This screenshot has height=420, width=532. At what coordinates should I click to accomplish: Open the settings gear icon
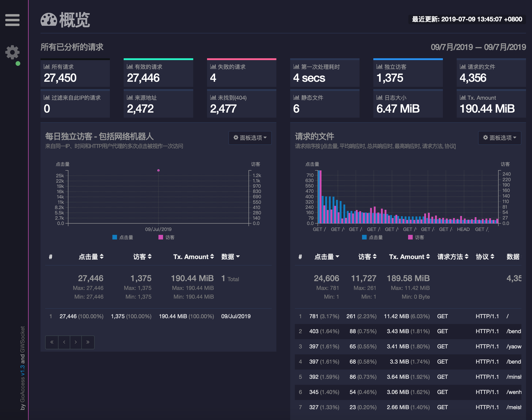click(12, 52)
